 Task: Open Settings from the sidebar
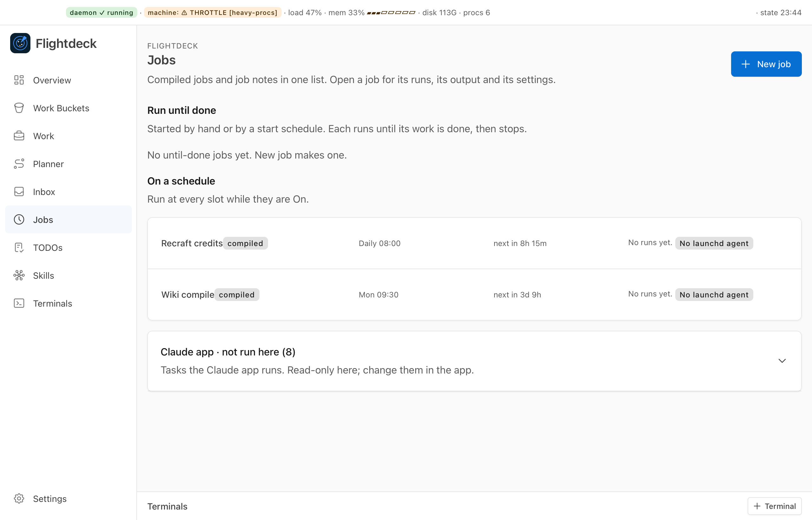coord(69,498)
